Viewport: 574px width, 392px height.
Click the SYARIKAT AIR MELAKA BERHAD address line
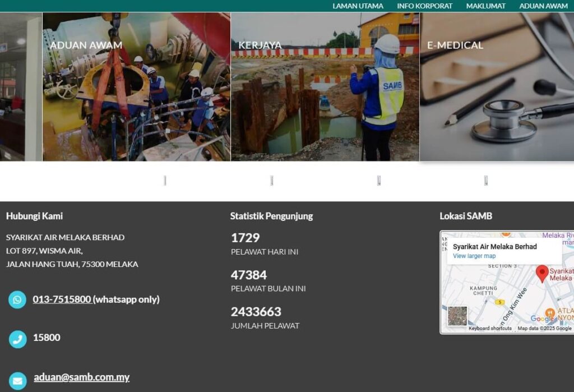tap(65, 237)
